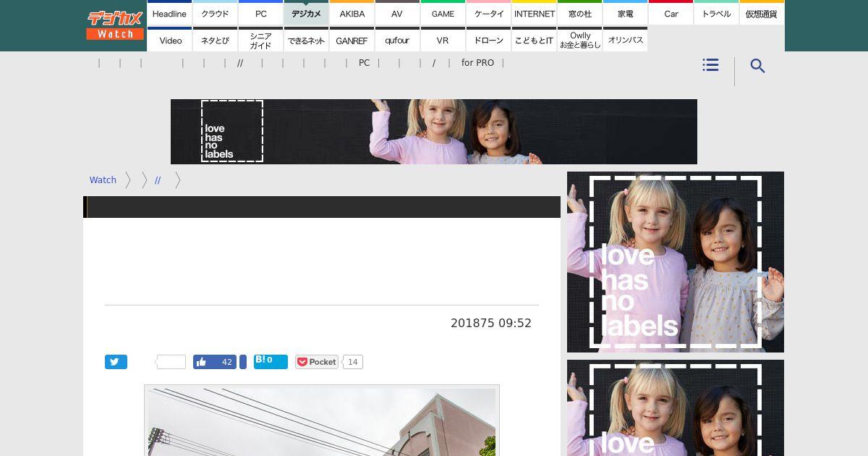
Task: Open the オリンパス tab
Action: pyautogui.click(x=625, y=40)
